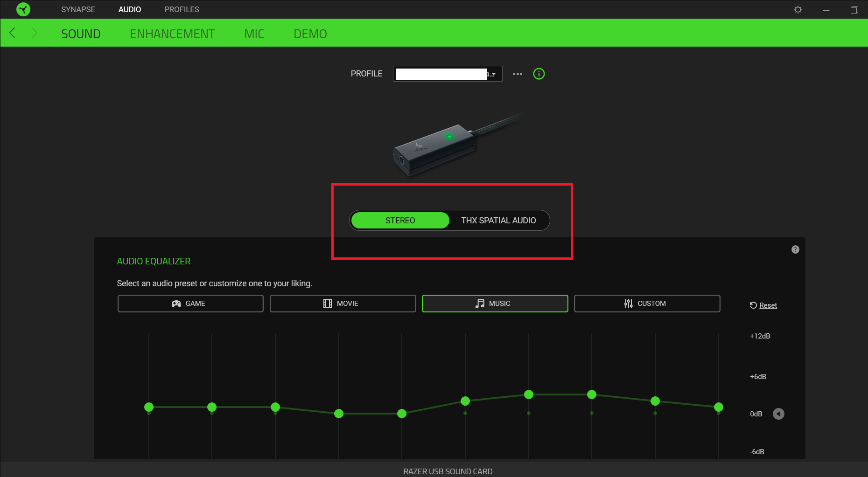
Task: Click the third equalizer band handle
Action: click(x=275, y=407)
